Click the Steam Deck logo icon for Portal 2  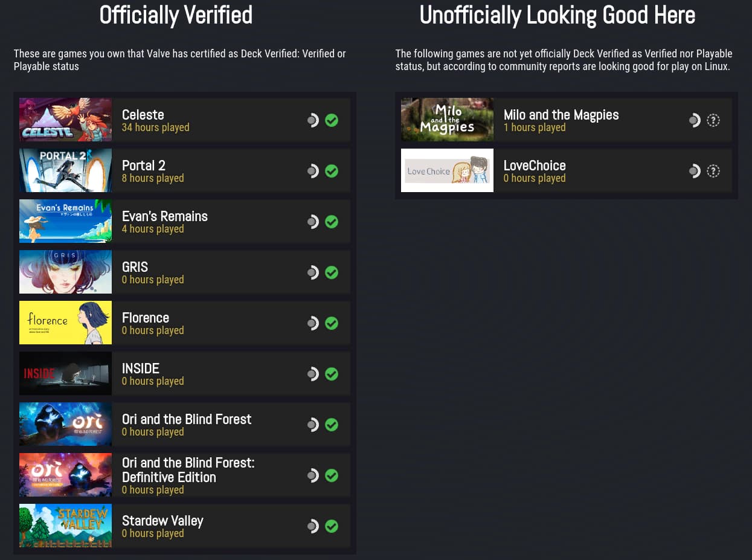312,171
